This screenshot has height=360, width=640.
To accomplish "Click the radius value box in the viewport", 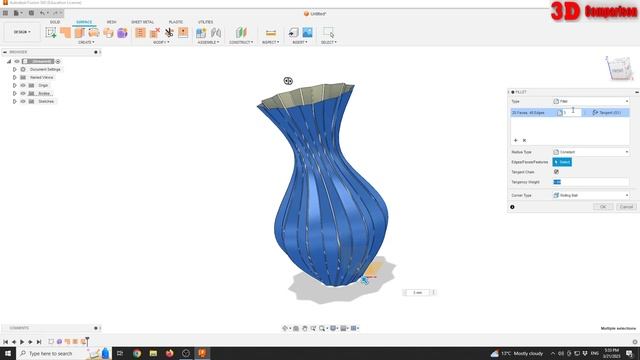I will [417, 293].
